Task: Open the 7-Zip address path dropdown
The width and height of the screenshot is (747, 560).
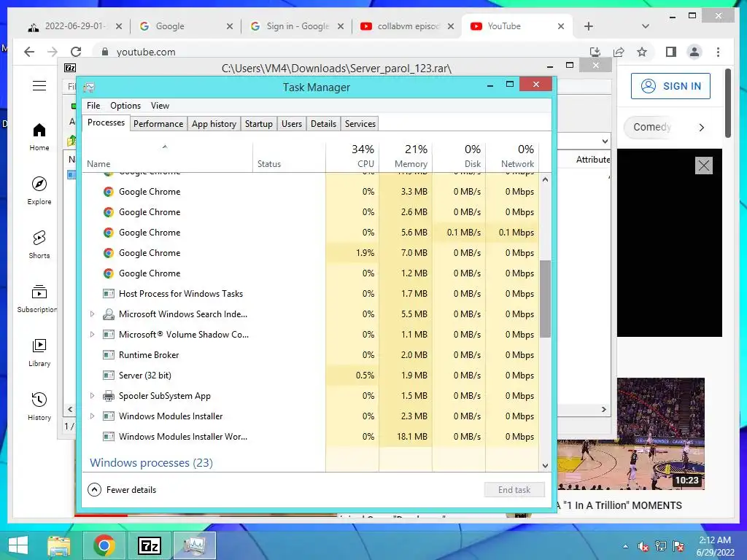Action: (x=605, y=141)
